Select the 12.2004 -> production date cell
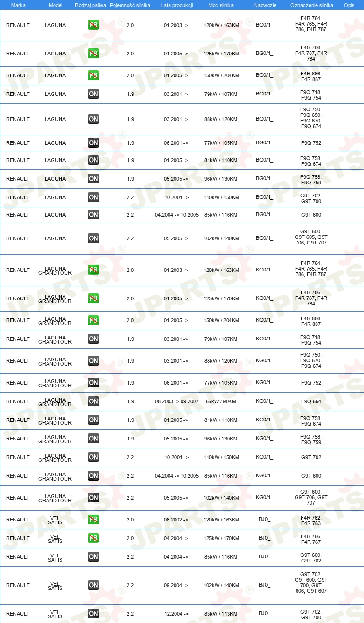 coord(176,614)
